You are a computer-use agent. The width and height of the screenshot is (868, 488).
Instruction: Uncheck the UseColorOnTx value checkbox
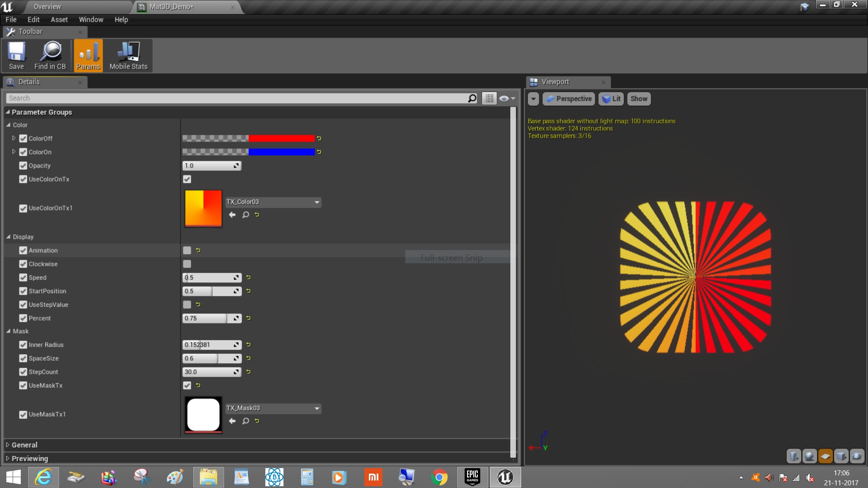tap(187, 179)
